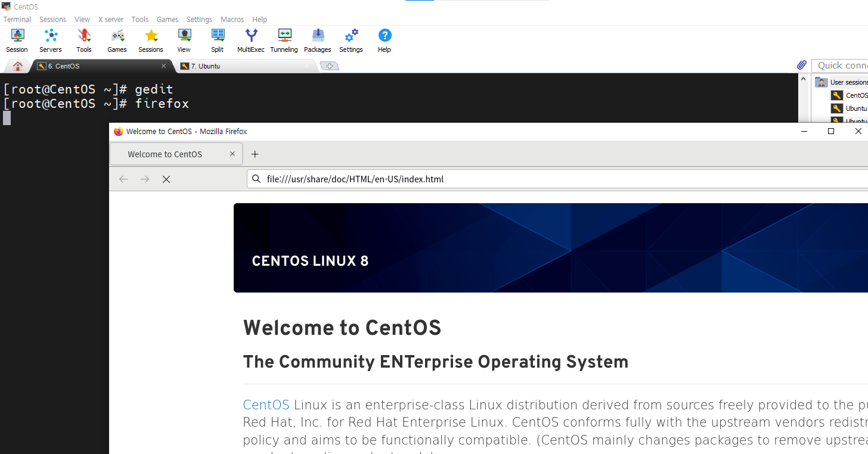Click the Firefox logo in title bar
Viewport: 868px width, 454px height.
118,131
